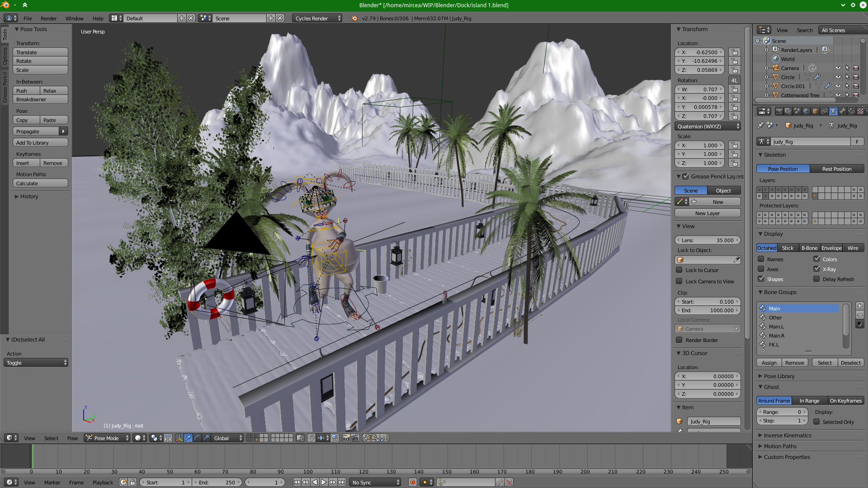Enable Lock Camera to View
Image resolution: width=868 pixels, height=488 pixels.
[x=679, y=281]
